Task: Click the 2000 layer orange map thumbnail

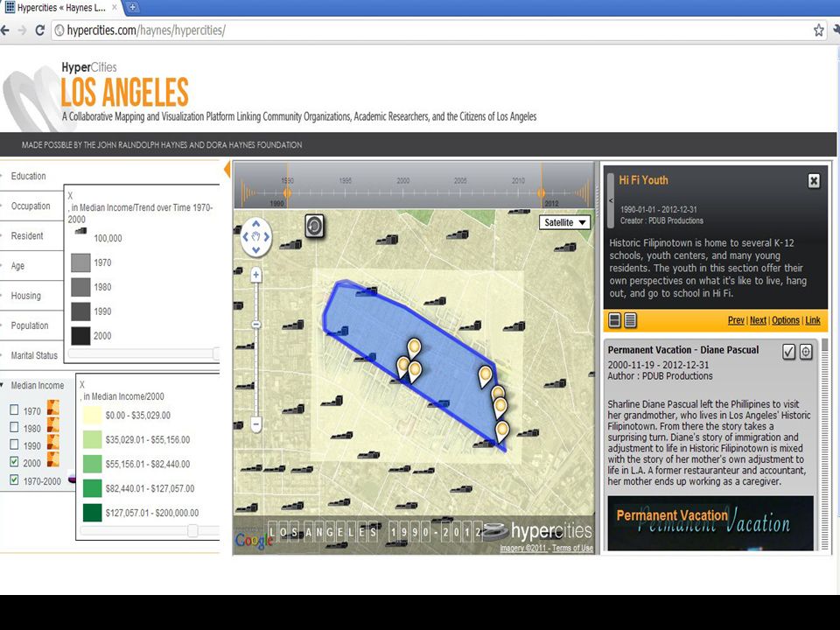Action: click(x=53, y=459)
